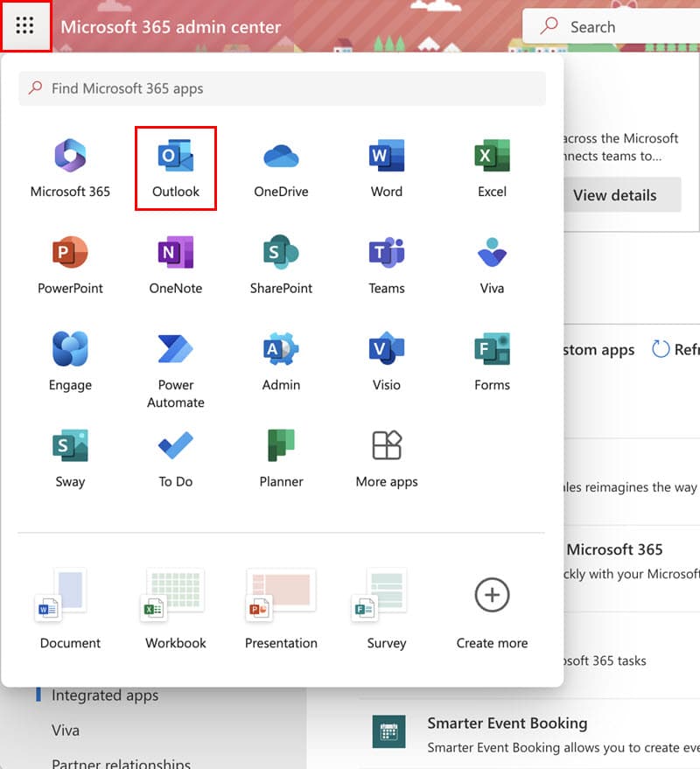
Task: Click the Smarter Event Booking calendar icon
Action: (388, 731)
